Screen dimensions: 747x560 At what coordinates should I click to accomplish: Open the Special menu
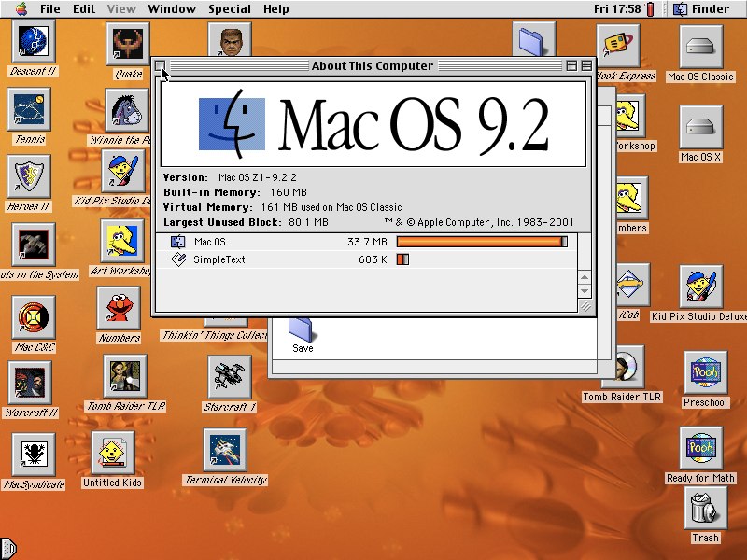click(230, 9)
